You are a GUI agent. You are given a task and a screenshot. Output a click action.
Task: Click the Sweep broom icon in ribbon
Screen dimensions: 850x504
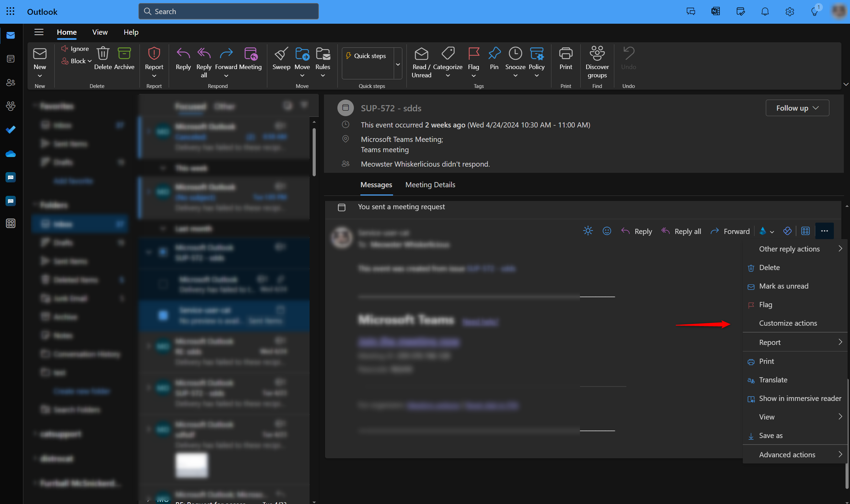tap(281, 54)
